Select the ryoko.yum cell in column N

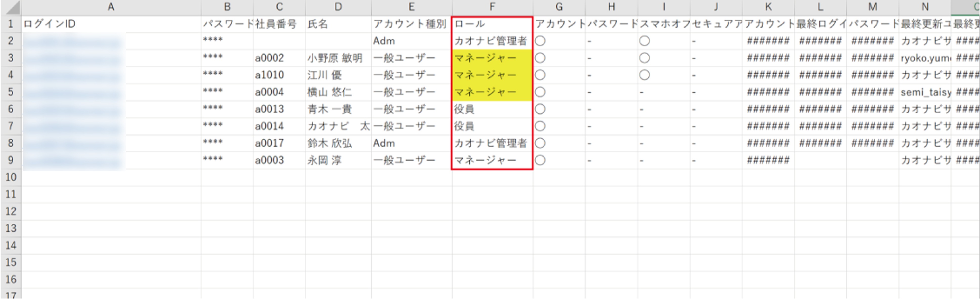click(924, 58)
